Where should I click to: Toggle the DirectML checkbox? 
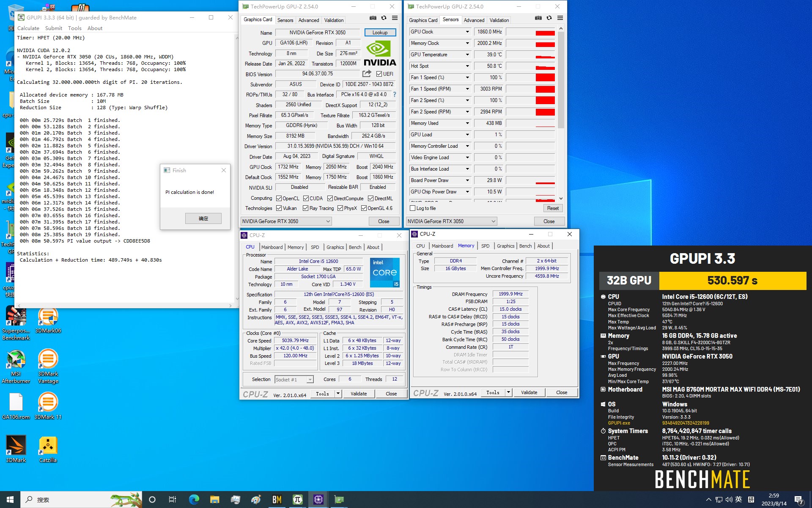coord(370,199)
